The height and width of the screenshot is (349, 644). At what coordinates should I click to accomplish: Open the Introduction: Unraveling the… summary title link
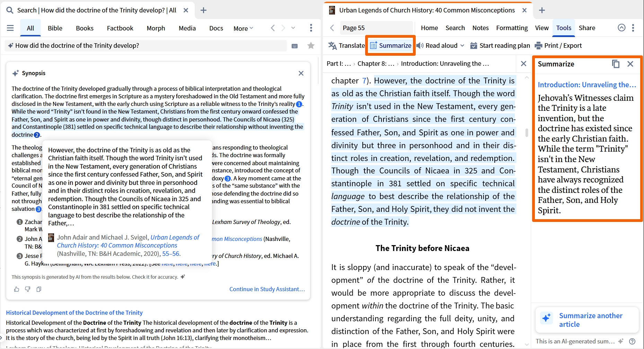click(587, 85)
